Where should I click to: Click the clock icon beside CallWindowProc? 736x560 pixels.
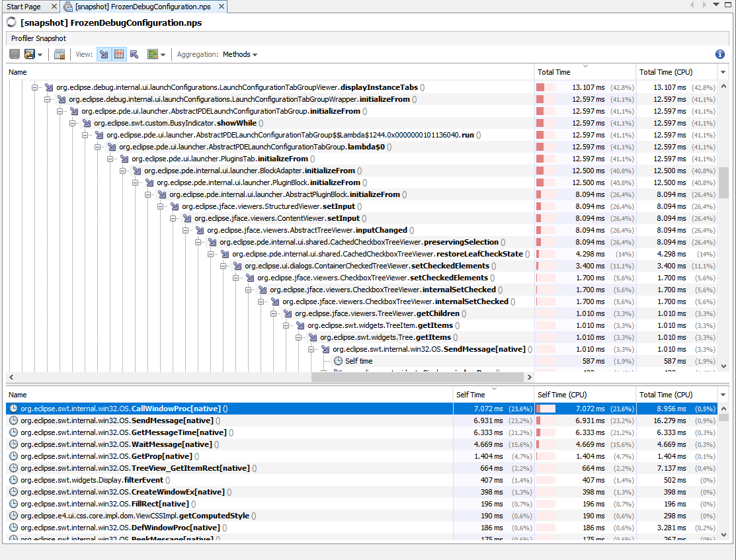[x=15, y=408]
